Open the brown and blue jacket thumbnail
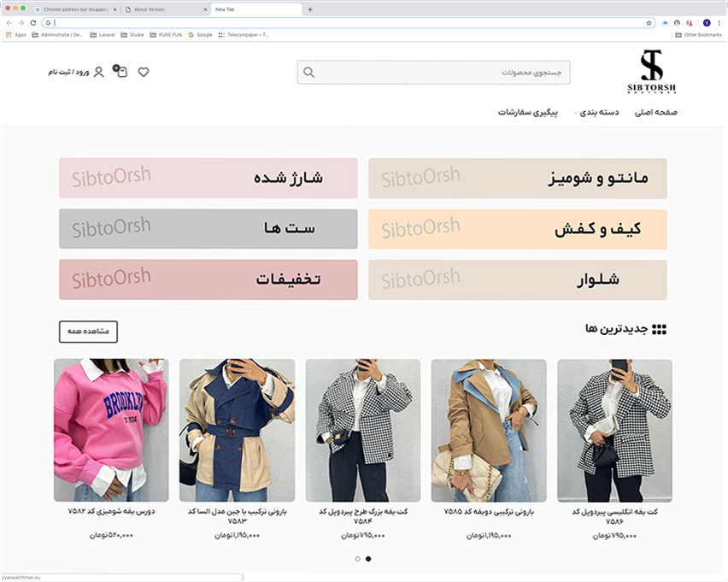Viewport: 728px width, 582px height. [489, 431]
